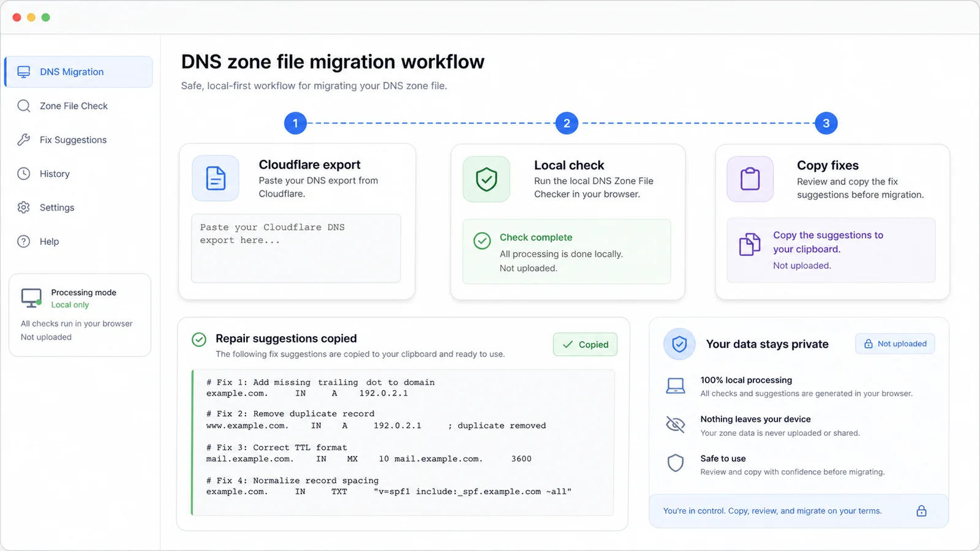
Task: Open the DNS Migration sidebar item
Action: (78, 72)
